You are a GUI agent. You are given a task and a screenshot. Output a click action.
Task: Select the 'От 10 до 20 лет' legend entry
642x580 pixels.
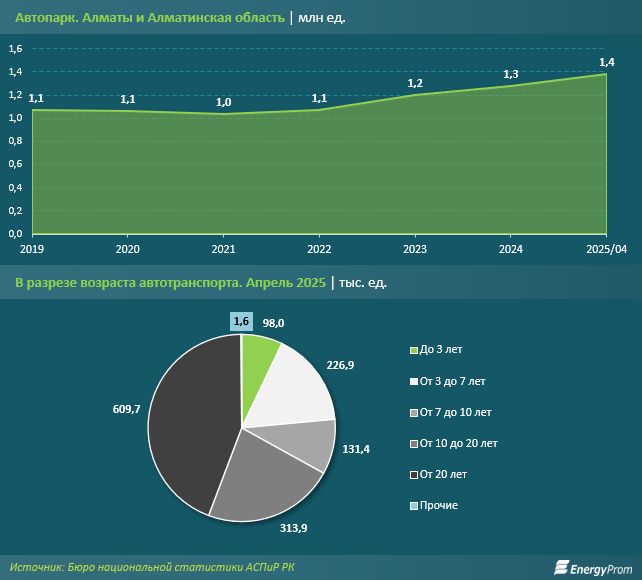pos(460,443)
